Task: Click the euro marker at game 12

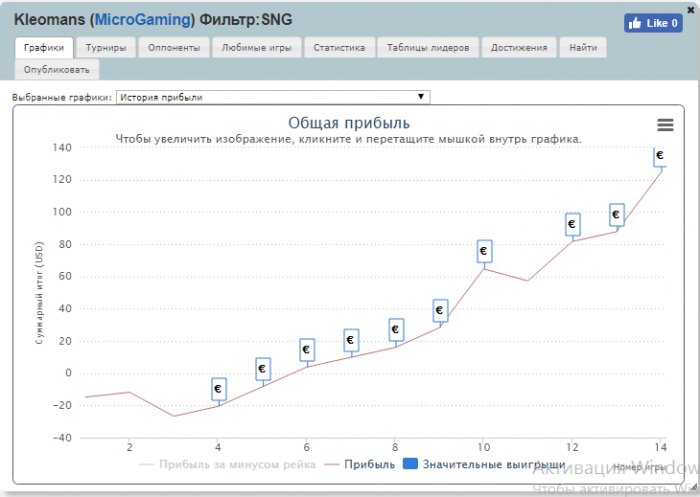Action: coord(572,224)
